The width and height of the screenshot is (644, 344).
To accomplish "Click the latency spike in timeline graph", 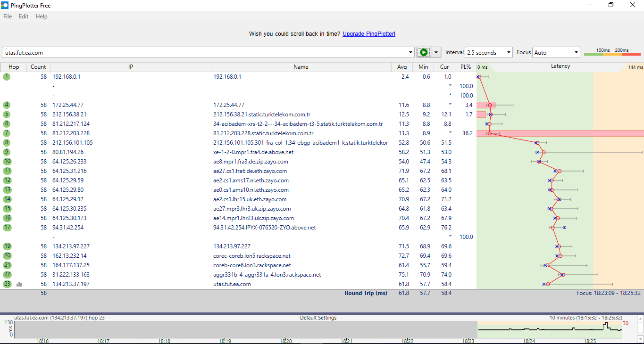I will 606,326.
